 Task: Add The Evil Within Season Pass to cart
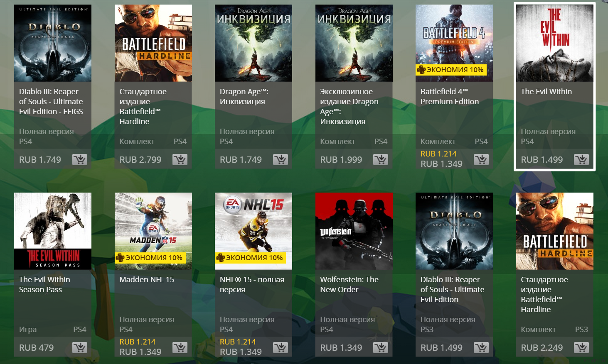80,347
